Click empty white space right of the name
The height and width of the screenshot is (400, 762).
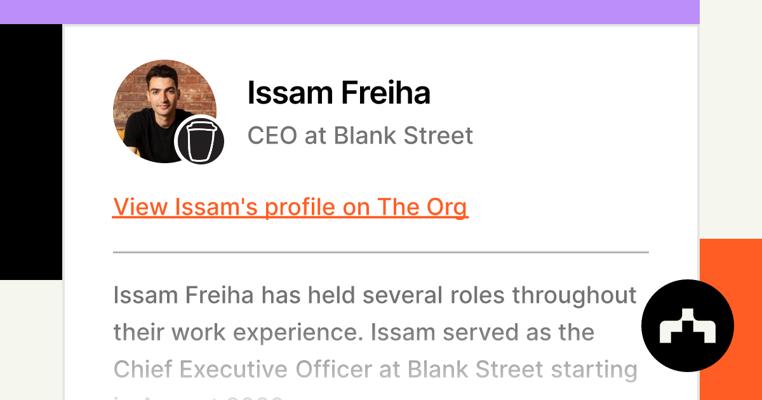(x=560, y=93)
